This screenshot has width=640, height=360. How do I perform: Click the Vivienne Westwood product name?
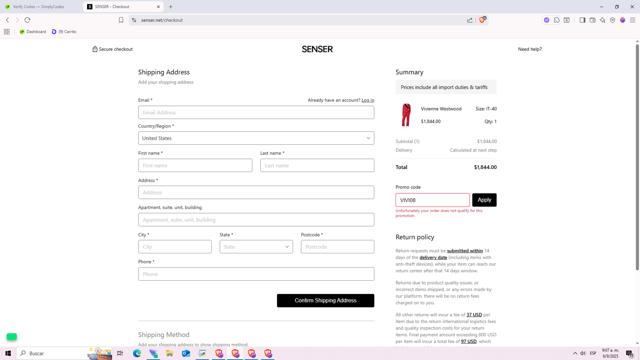[441, 109]
